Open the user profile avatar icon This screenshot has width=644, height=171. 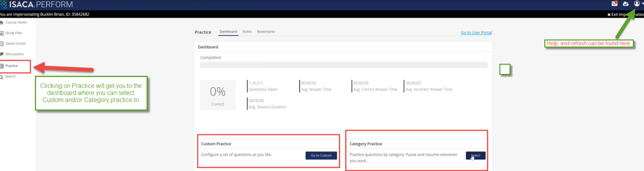tap(637, 3)
